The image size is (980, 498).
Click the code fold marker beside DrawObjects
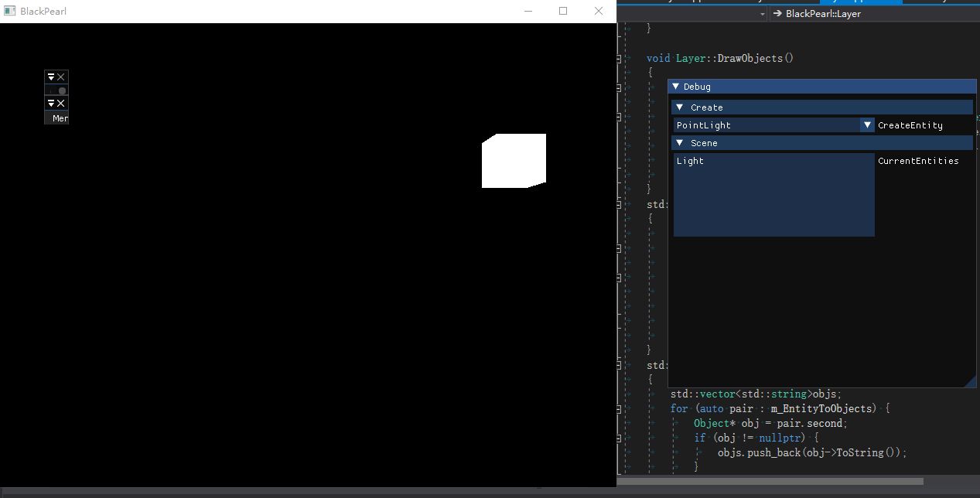coord(620,58)
